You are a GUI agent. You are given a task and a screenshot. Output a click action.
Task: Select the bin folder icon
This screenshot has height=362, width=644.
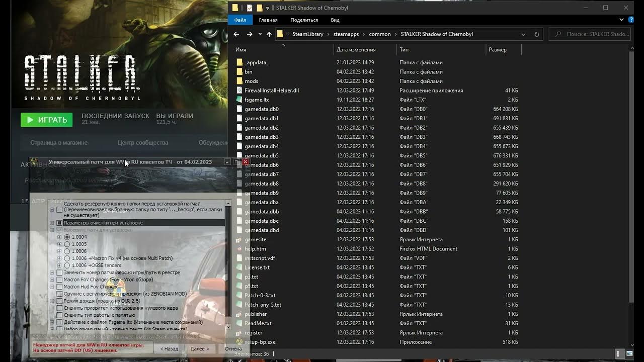click(239, 72)
